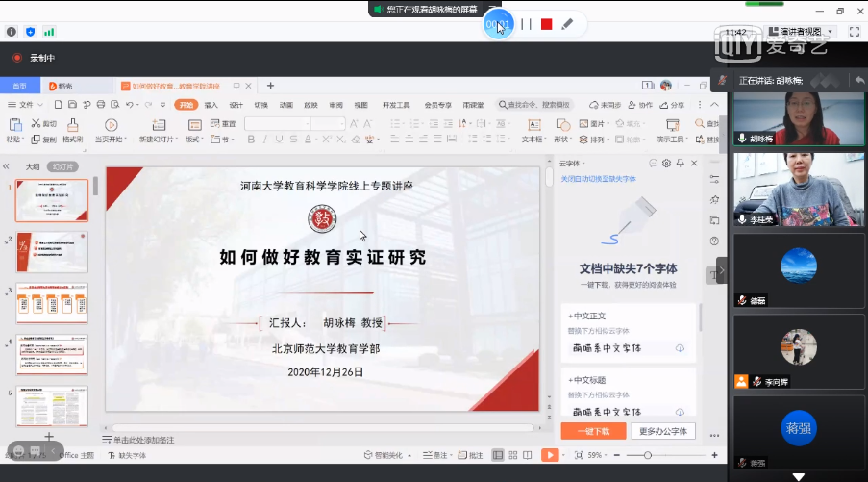Undo the last action
This screenshot has width=868, height=482.
130,104
